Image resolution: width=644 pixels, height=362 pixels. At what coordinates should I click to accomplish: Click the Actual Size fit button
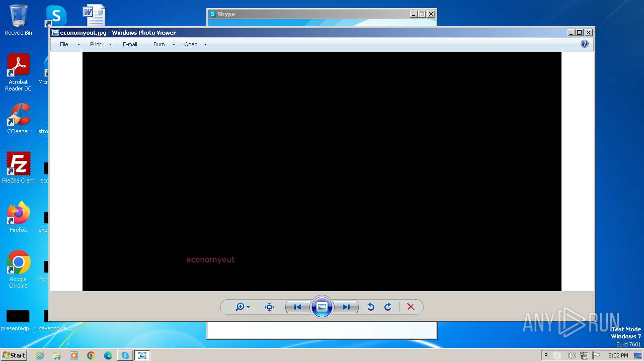[269, 307]
